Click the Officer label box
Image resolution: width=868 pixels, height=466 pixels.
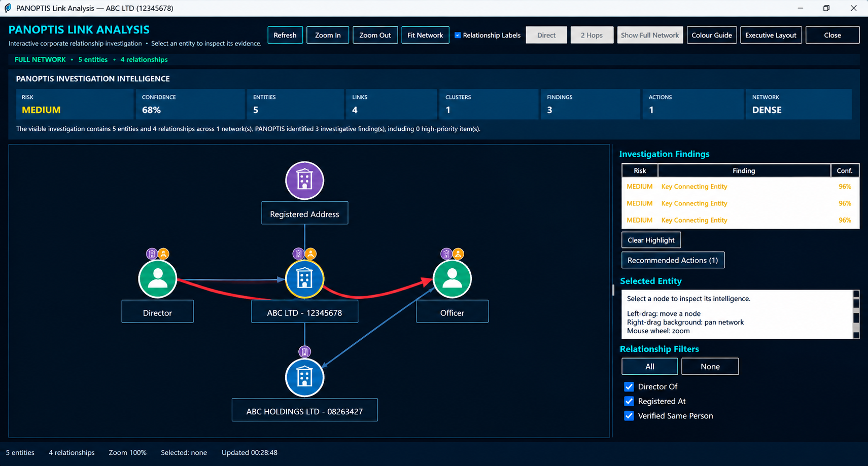point(452,312)
